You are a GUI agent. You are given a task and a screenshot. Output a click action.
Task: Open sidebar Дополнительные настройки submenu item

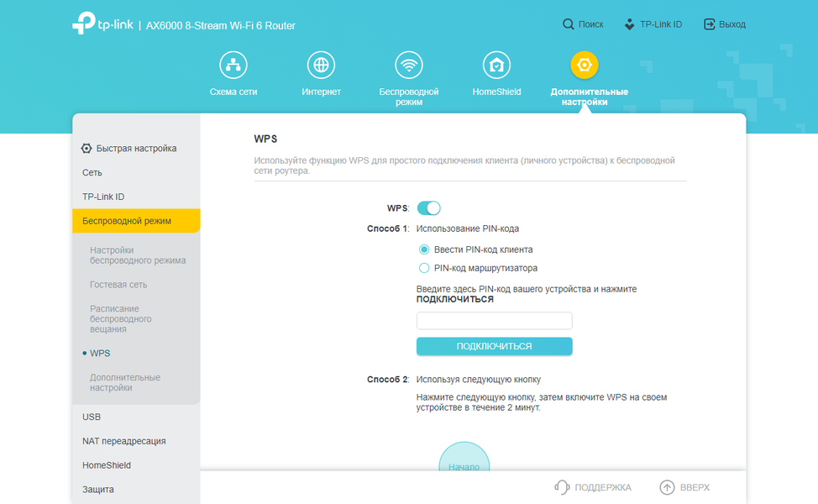tap(125, 382)
